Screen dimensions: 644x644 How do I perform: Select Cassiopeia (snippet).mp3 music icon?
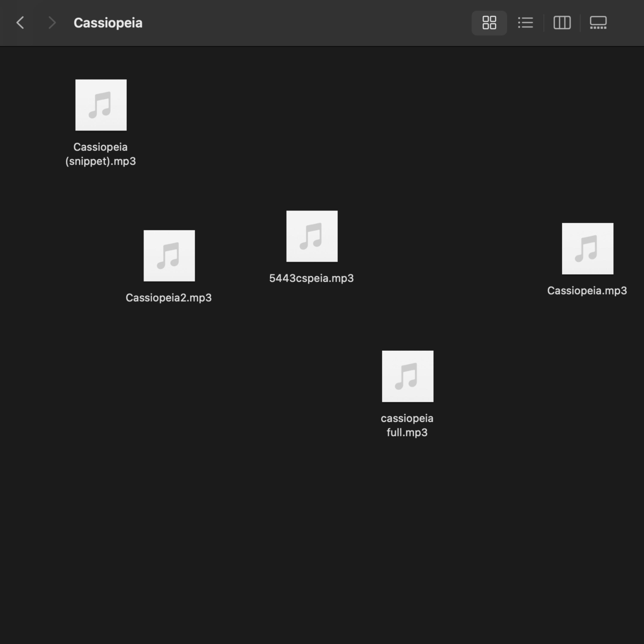[x=101, y=105]
